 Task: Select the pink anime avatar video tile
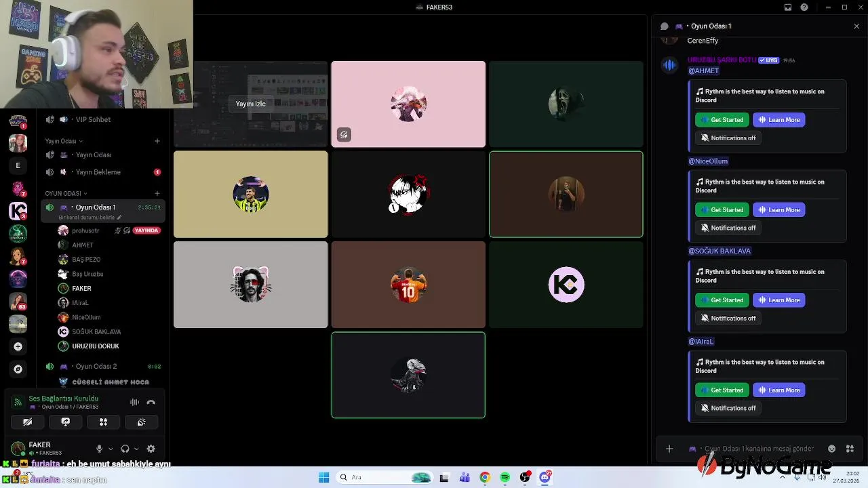coord(408,104)
